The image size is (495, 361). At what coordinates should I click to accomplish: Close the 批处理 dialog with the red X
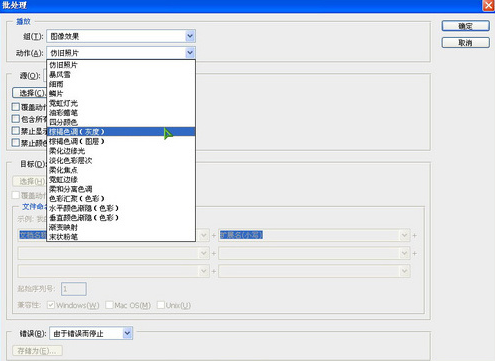tap(488, 5)
